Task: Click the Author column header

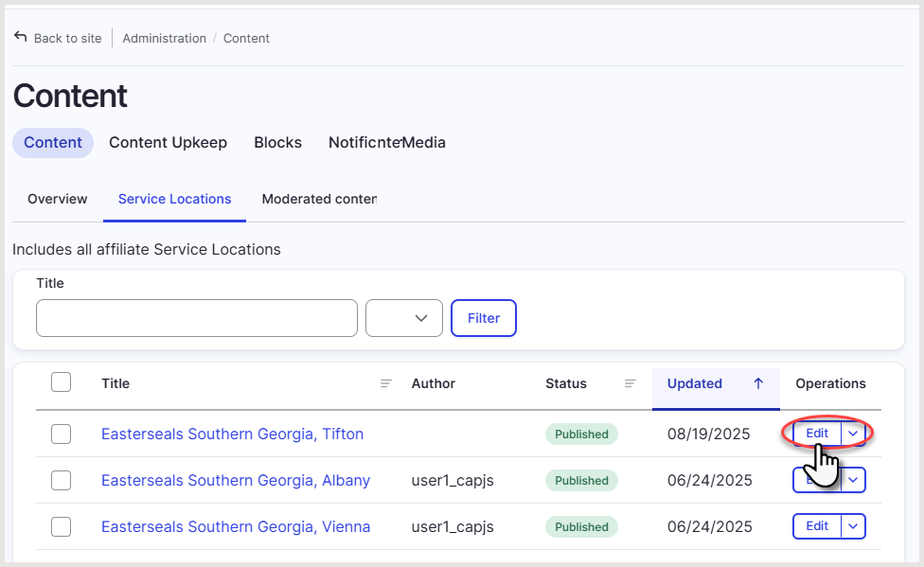Action: click(434, 383)
